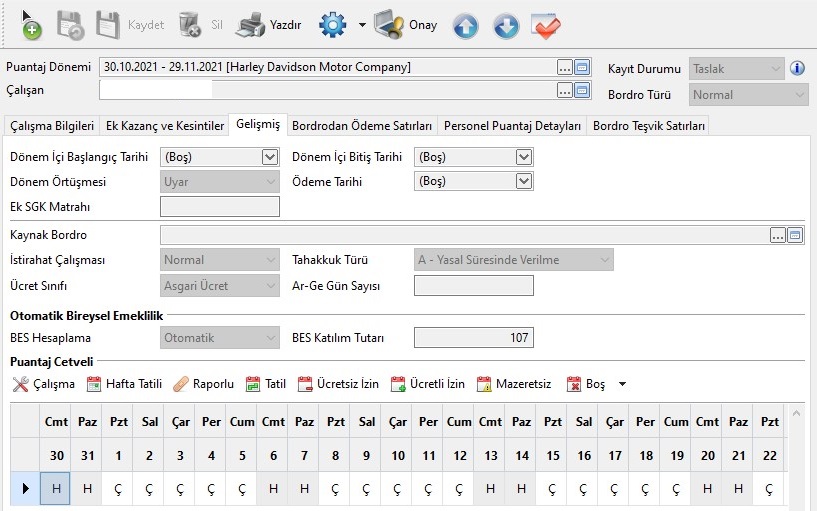Select the grid cell under day 30

pyautogui.click(x=56, y=488)
